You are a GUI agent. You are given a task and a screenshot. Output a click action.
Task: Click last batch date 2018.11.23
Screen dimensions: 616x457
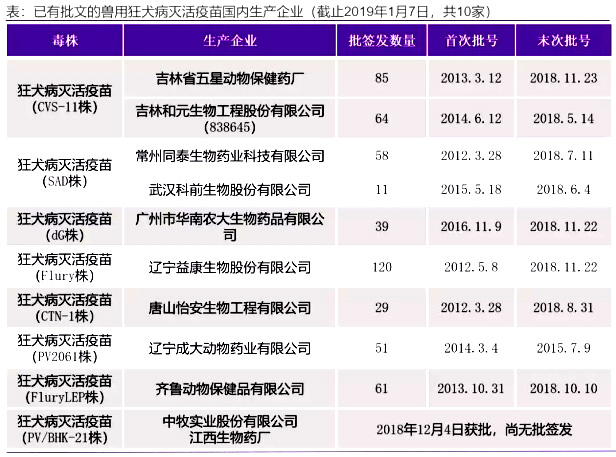(563, 78)
